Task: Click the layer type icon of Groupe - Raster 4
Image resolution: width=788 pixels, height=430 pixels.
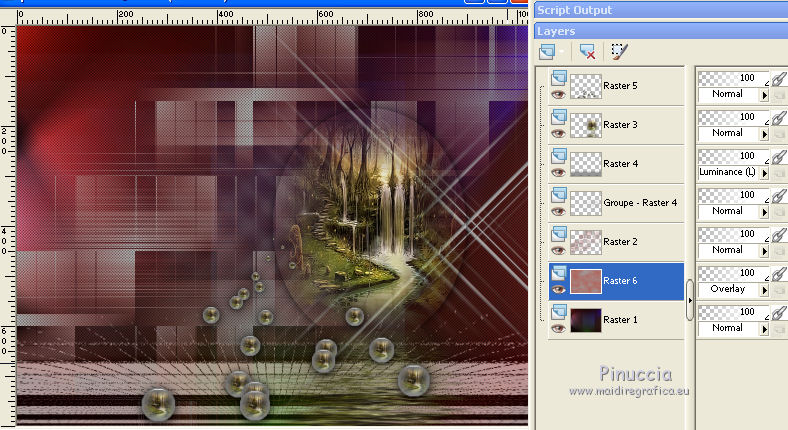Action: coord(559,195)
